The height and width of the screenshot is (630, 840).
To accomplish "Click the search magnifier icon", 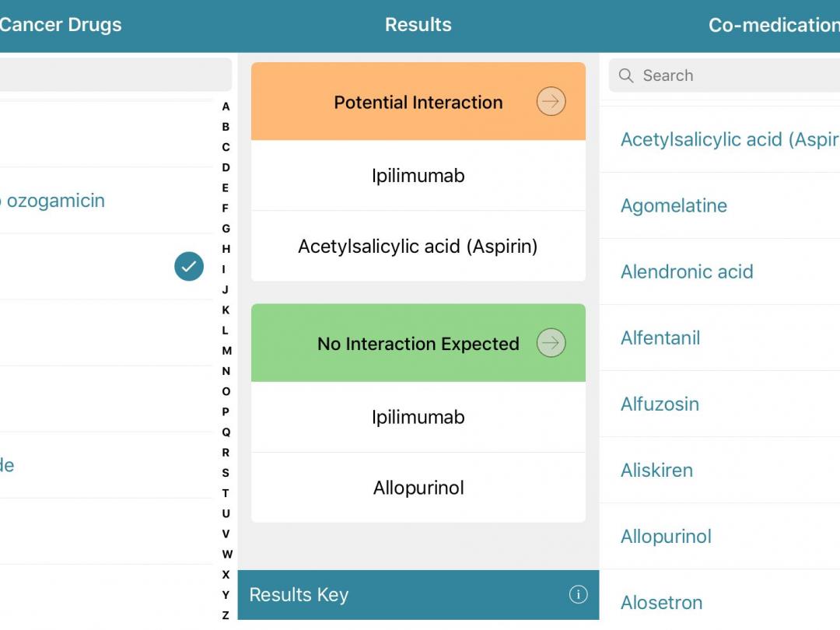I will [x=626, y=75].
